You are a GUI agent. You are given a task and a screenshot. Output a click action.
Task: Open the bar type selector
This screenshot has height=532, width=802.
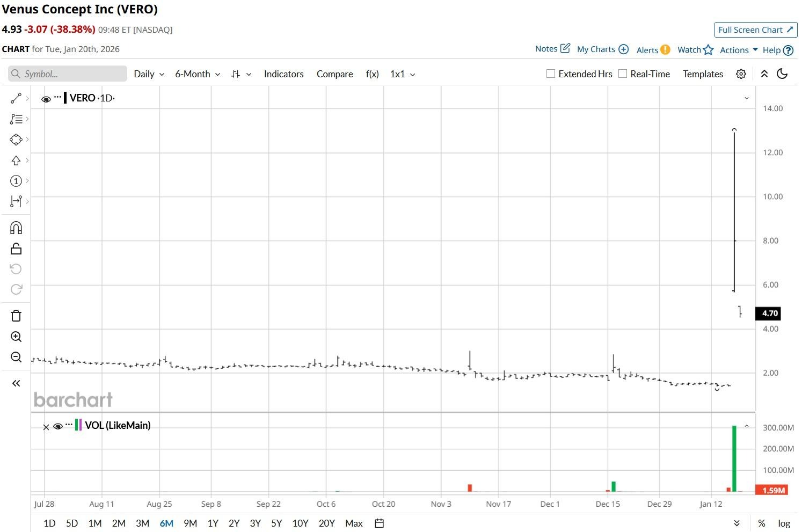[x=241, y=74]
